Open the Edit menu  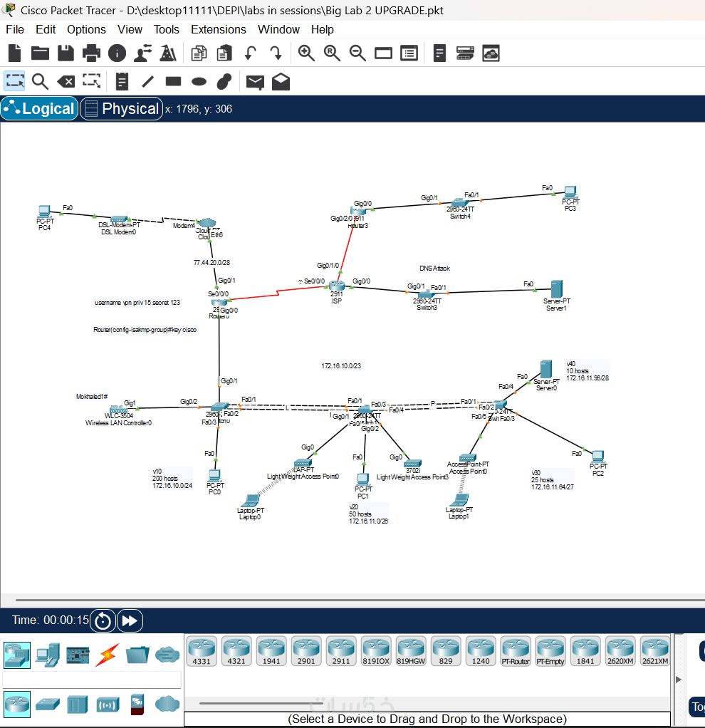point(46,29)
